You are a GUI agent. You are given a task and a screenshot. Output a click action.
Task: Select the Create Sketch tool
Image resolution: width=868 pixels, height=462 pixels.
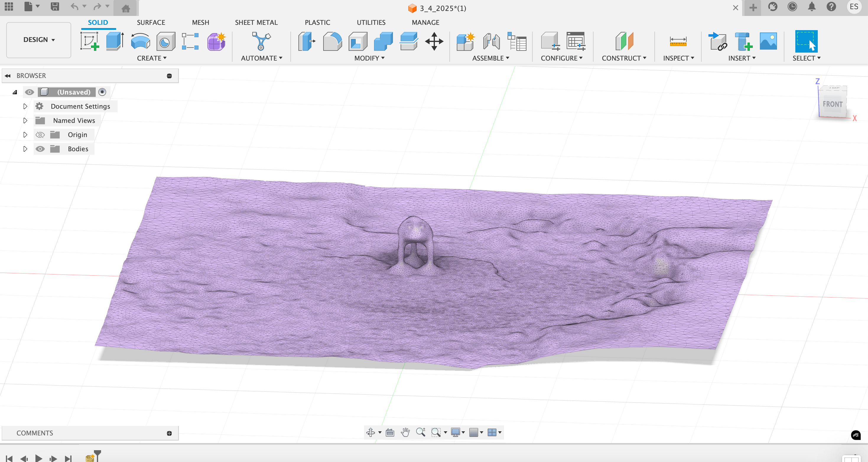[90, 41]
